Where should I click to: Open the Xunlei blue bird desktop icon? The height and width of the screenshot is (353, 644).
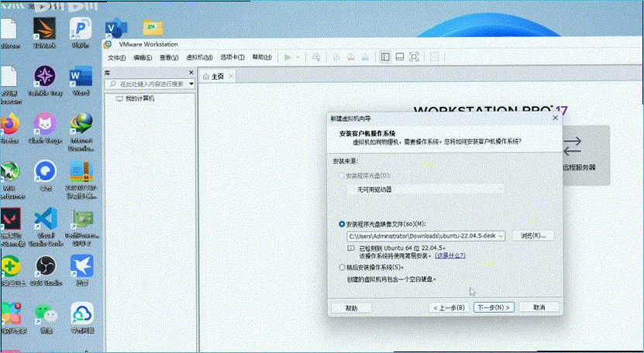pyautogui.click(x=81, y=271)
